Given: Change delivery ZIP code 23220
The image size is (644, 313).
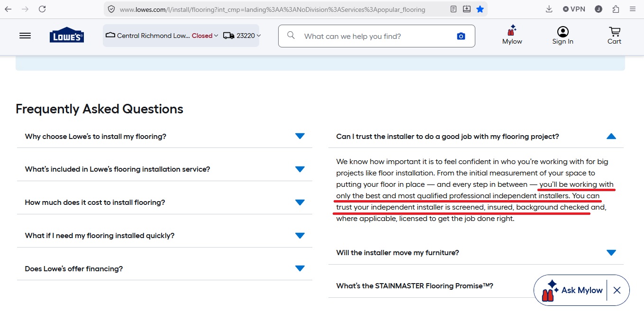Looking at the screenshot, I should (242, 36).
